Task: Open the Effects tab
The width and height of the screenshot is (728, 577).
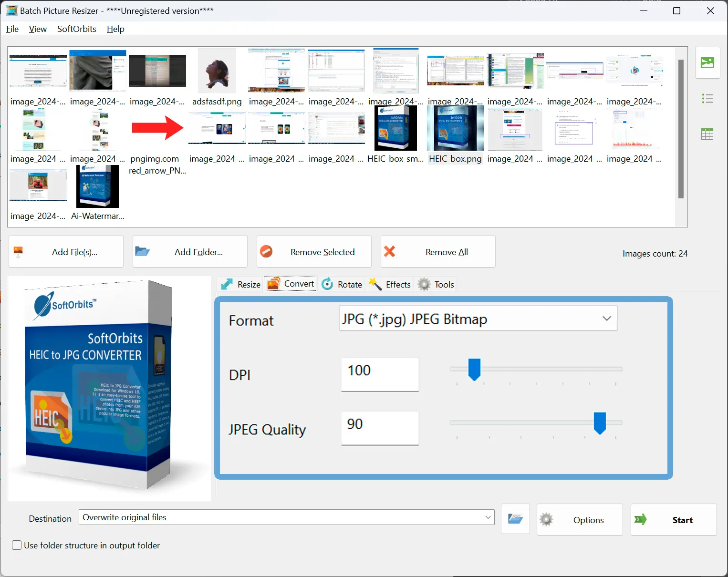Action: (x=390, y=284)
